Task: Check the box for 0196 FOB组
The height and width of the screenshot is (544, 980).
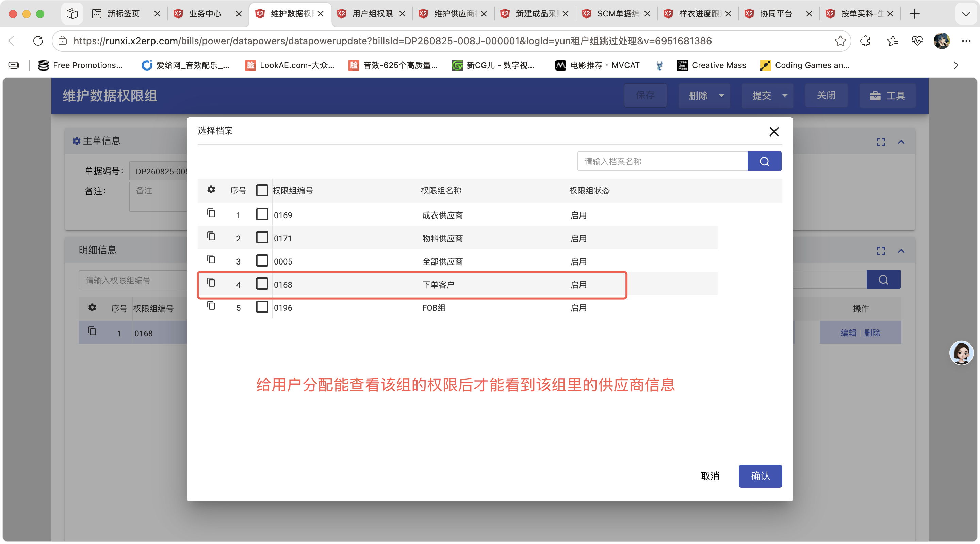Action: point(262,307)
